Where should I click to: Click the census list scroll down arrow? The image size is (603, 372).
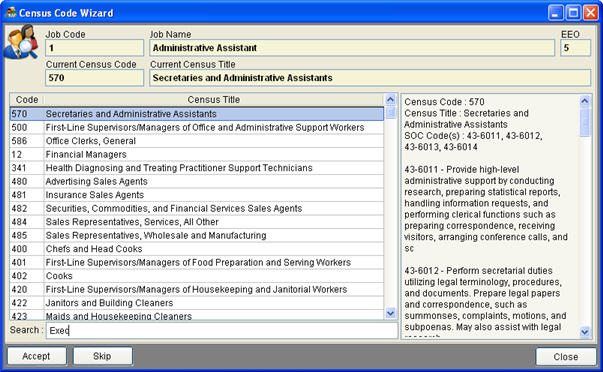[x=390, y=313]
